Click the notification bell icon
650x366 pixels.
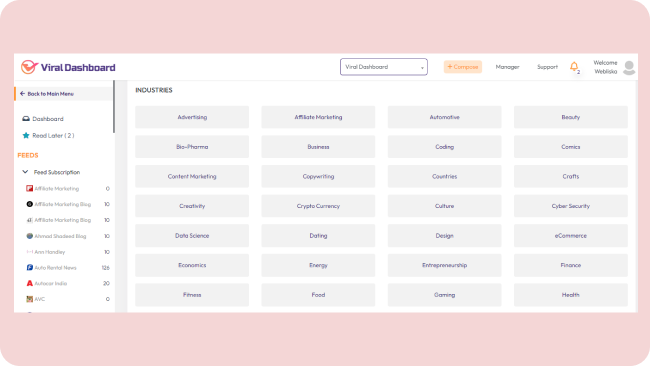[574, 66]
